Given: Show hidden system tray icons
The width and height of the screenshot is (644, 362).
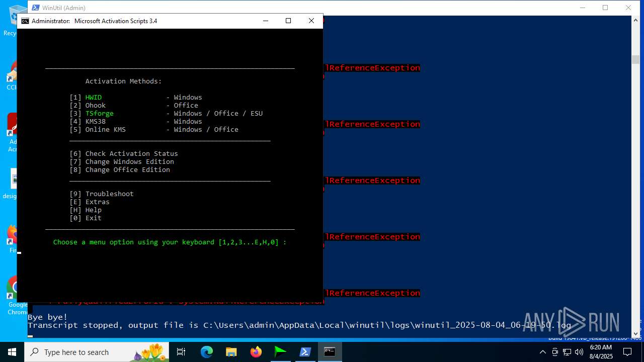Looking at the screenshot, I should 542,352.
